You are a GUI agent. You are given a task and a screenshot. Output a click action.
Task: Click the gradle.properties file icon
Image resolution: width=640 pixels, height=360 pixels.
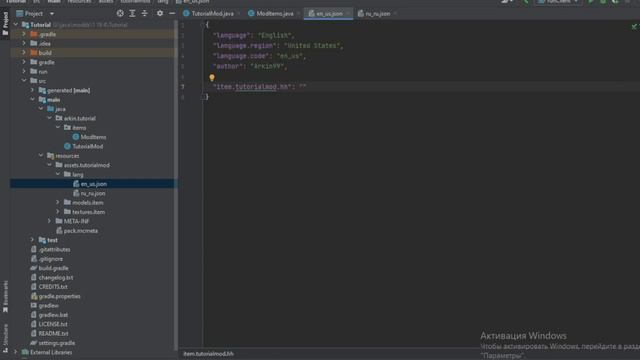pos(34,296)
